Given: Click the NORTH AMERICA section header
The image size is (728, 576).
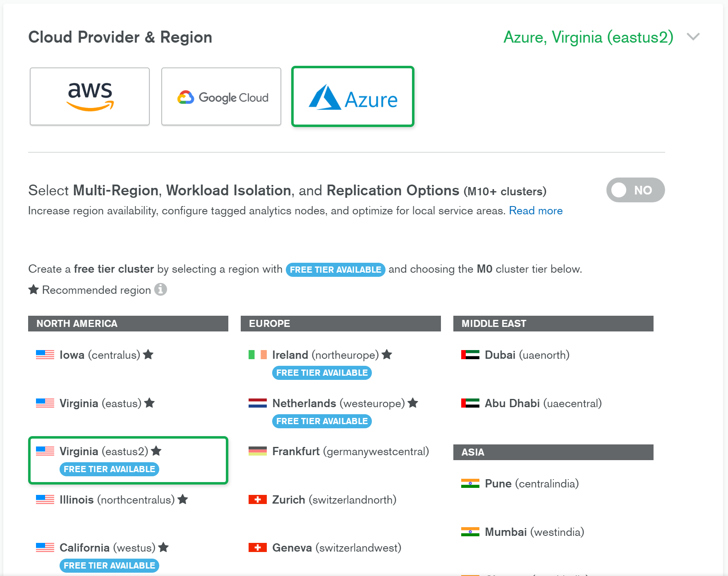Looking at the screenshot, I should click(77, 323).
